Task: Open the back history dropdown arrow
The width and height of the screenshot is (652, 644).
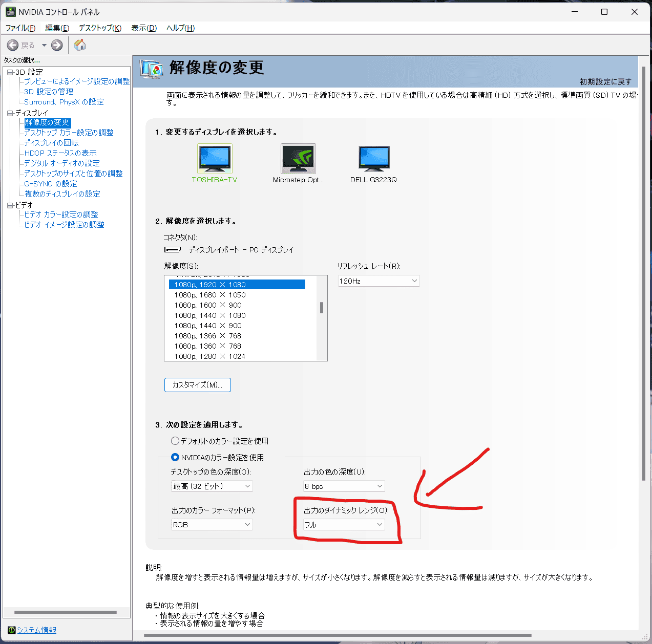Action: coord(44,45)
